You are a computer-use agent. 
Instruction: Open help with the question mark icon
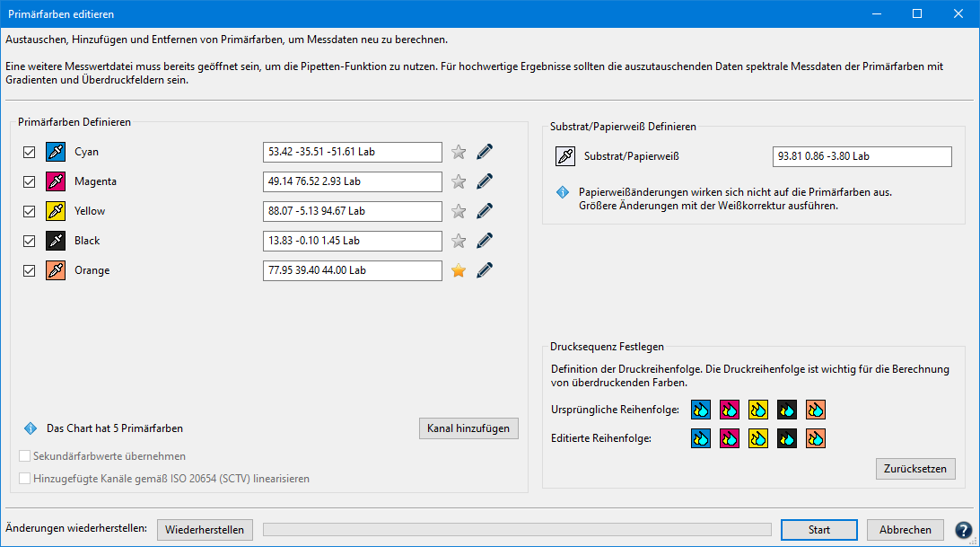(964, 530)
